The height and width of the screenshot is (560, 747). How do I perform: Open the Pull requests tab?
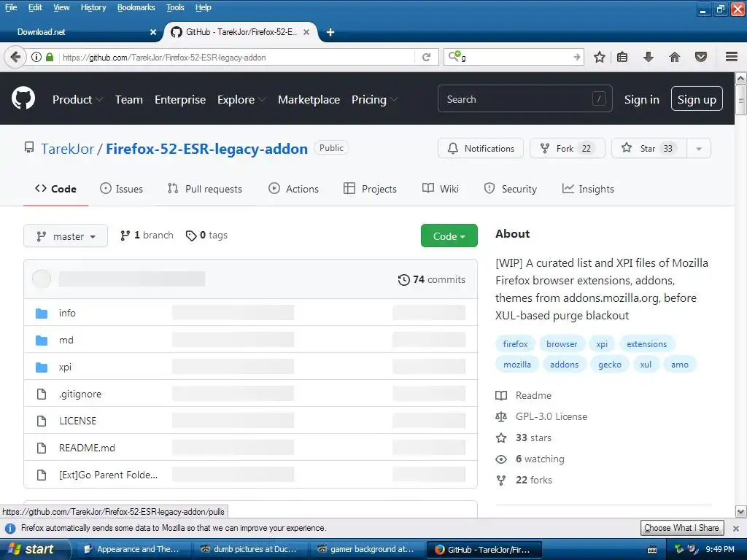pos(205,189)
